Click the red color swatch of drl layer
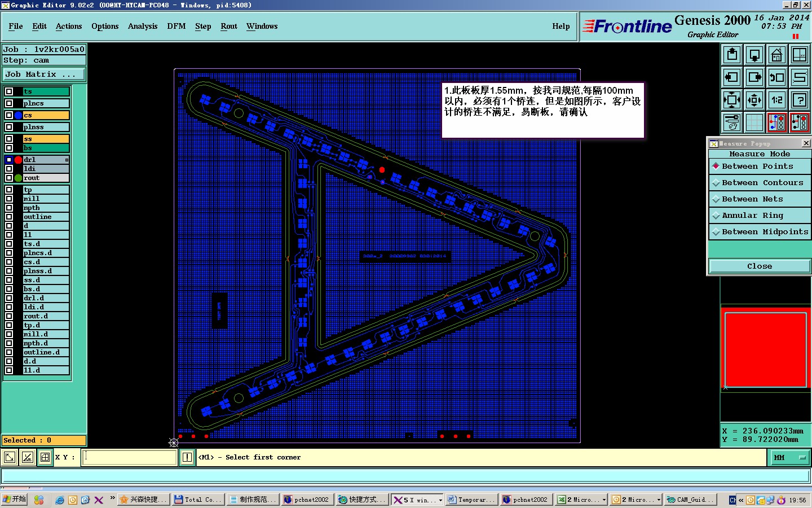Screen dimensions: 812x508 (x=19, y=160)
